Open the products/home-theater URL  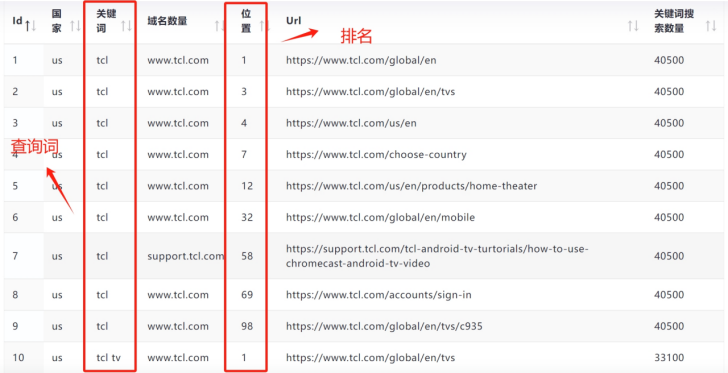[411, 186]
